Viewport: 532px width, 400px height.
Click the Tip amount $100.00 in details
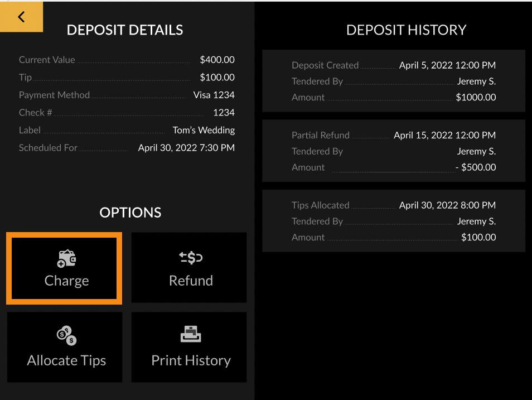click(217, 78)
